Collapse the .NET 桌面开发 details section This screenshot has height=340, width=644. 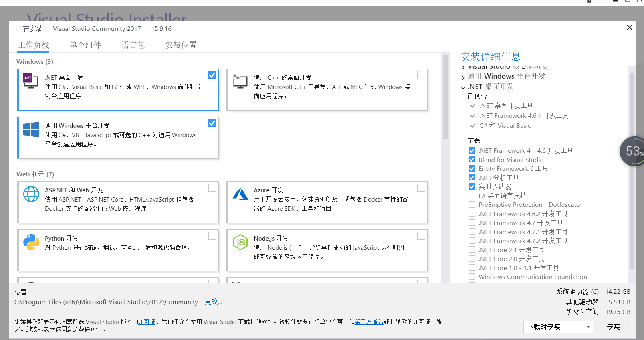(x=463, y=87)
